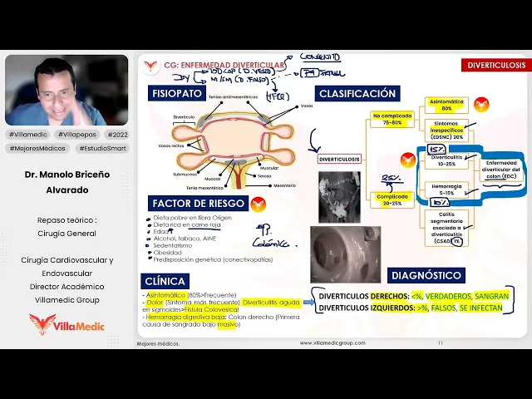
Task: Click the 'Mucosa' diagram label
Action: pos(213,179)
